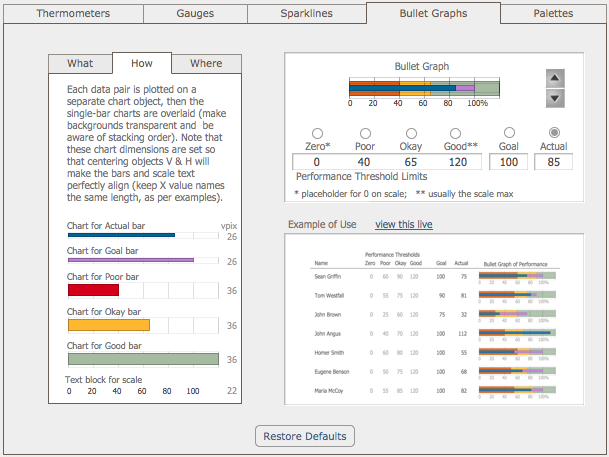The width and height of the screenshot is (609, 457).
Task: Open the Sparklines tab
Action: 306,14
